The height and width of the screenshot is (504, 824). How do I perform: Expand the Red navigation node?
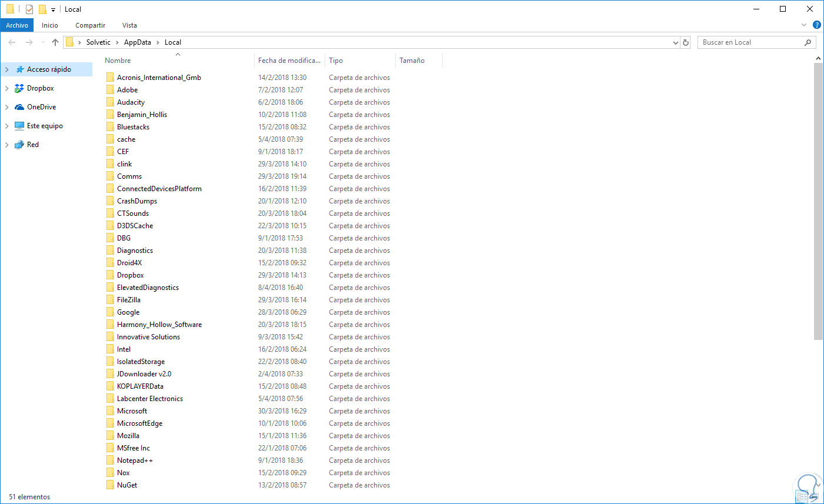(7, 145)
